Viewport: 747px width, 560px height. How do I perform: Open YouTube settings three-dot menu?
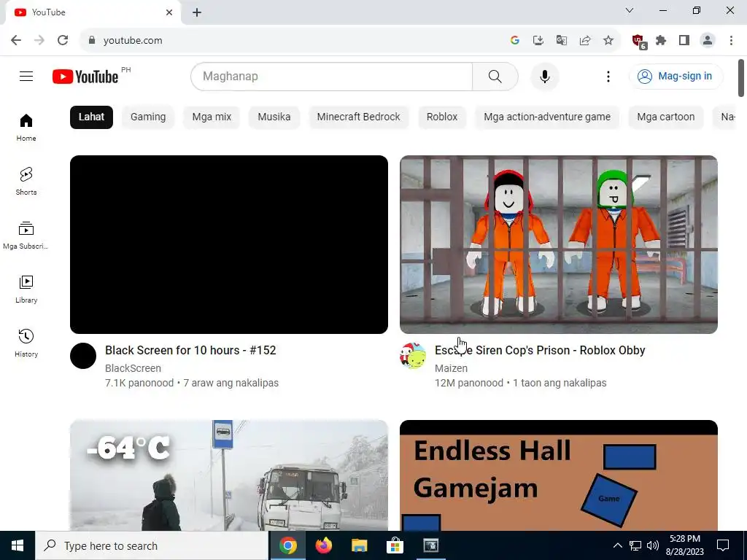click(x=608, y=76)
